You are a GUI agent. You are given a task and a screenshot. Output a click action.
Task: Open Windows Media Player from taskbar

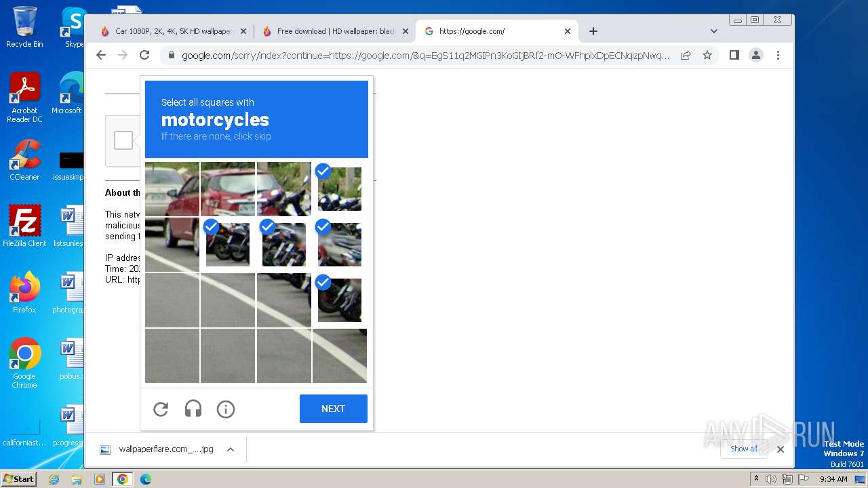click(100, 479)
